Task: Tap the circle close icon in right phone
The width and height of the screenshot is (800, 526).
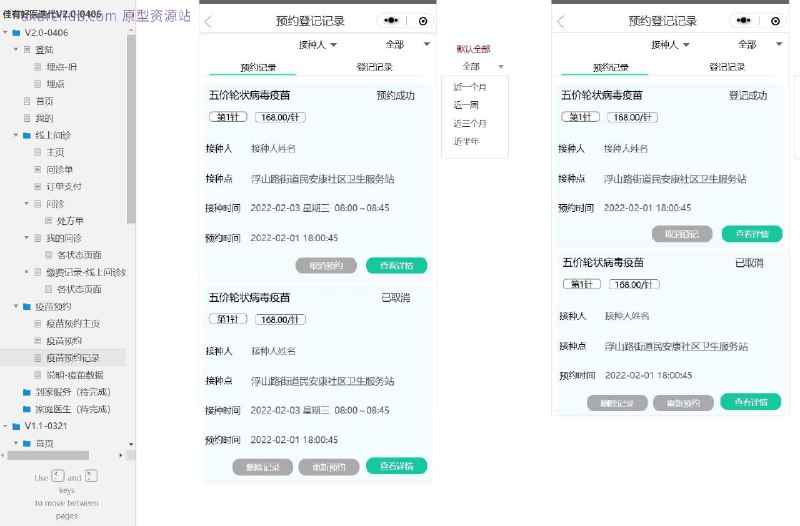Action: pos(776,21)
